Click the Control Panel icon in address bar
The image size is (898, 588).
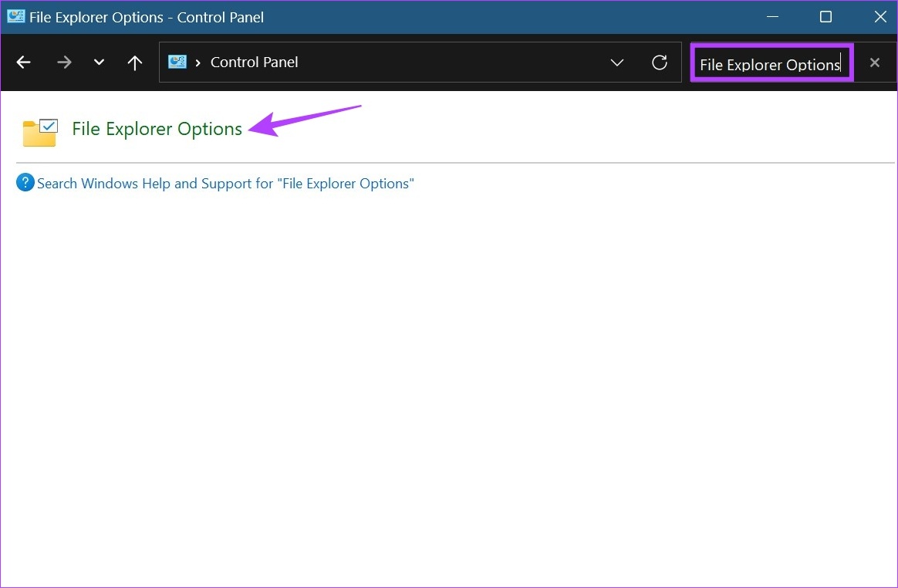tap(177, 62)
